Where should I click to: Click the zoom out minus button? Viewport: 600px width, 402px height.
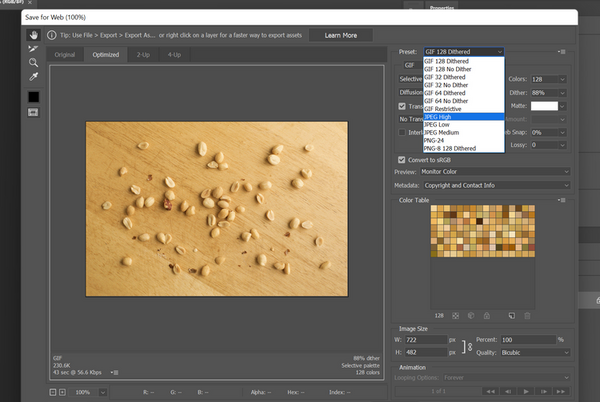[53, 392]
